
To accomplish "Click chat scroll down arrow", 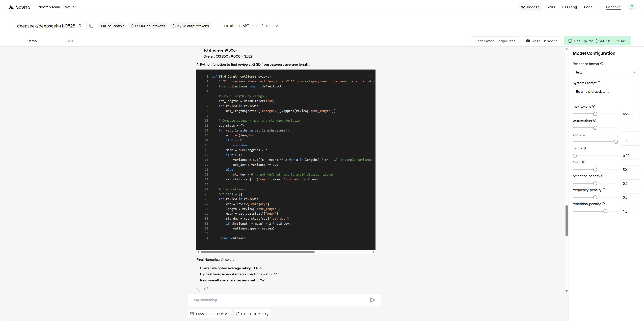I will point(567,291).
